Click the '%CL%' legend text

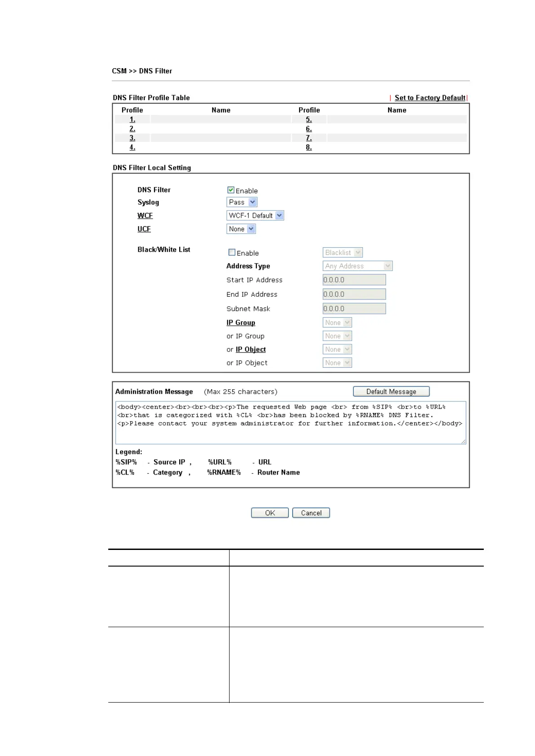(x=125, y=472)
